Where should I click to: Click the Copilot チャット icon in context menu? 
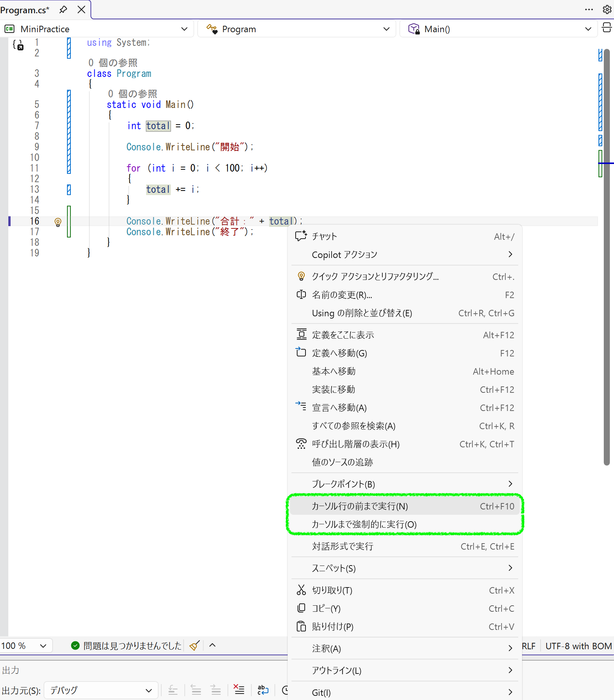tap(301, 236)
